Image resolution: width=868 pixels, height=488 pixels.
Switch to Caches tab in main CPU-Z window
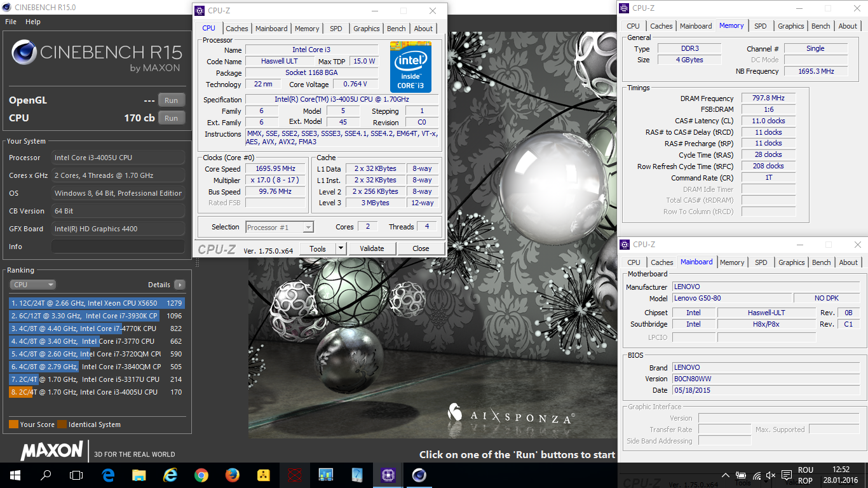pos(237,29)
